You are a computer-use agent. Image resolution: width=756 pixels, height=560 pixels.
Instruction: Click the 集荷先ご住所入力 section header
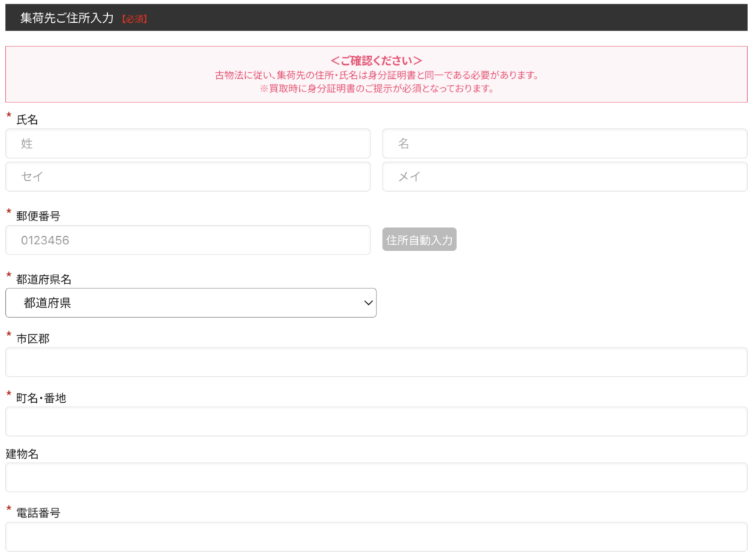(x=67, y=18)
